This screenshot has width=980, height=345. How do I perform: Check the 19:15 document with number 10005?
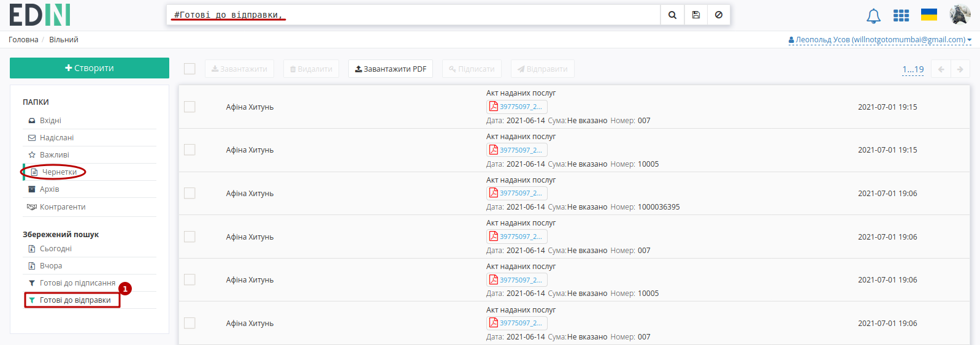pos(189,150)
